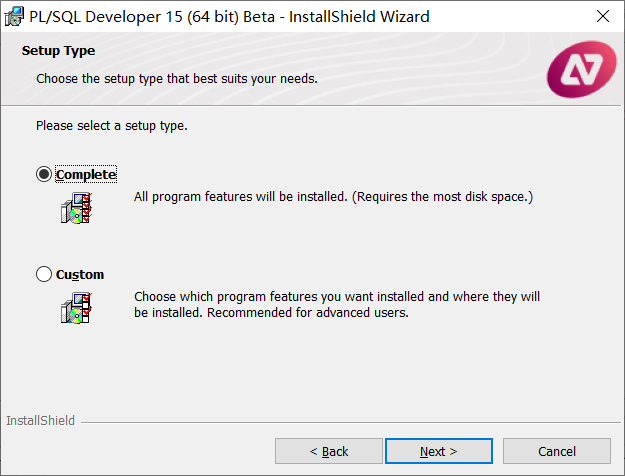Click the installer icon in title bar
The height and width of the screenshot is (476, 625).
(x=14, y=16)
